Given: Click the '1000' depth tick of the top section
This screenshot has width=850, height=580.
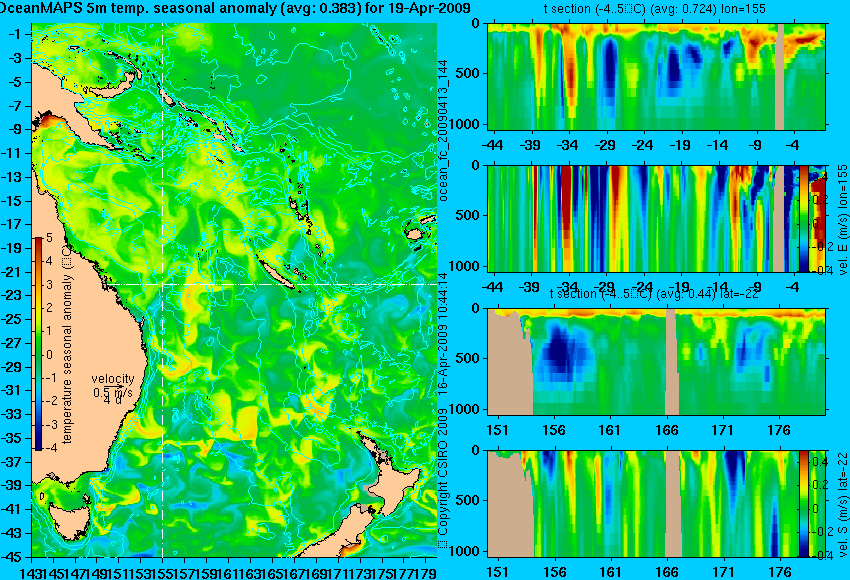Looking at the screenshot, I should click(x=467, y=124).
